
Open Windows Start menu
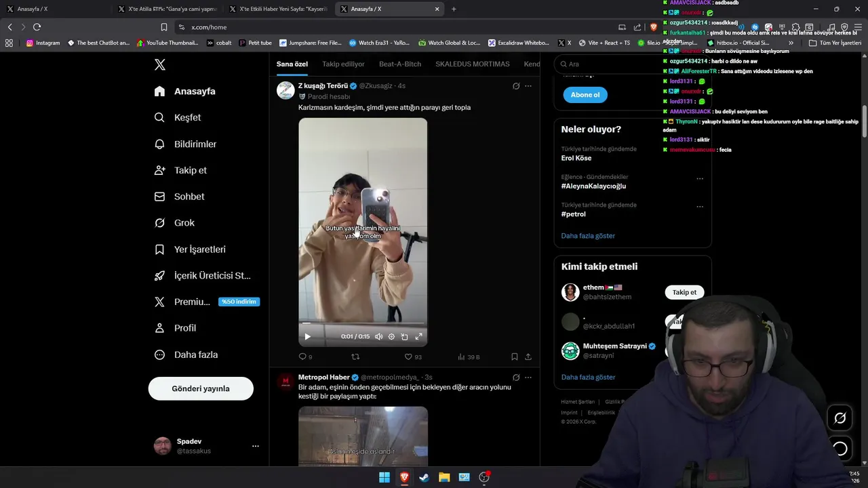click(x=384, y=477)
